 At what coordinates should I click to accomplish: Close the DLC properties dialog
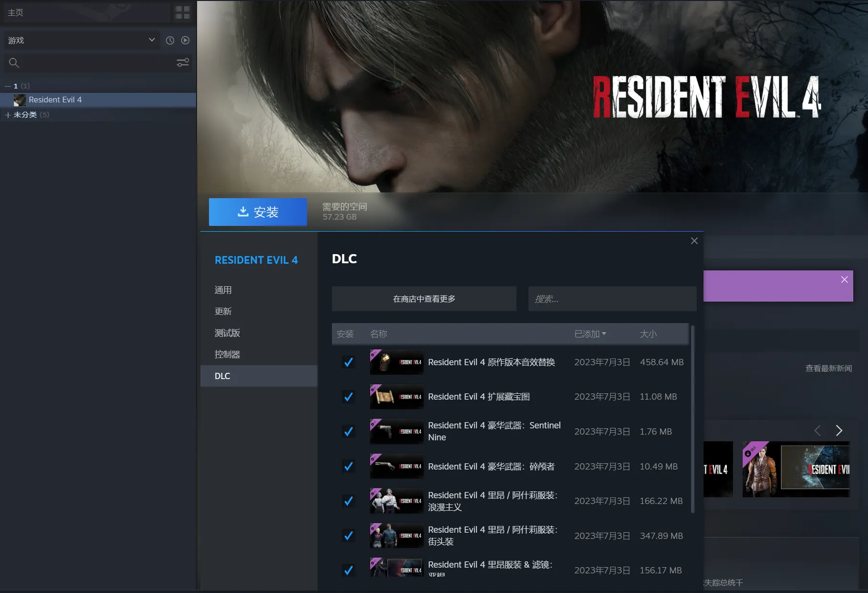[x=694, y=241]
